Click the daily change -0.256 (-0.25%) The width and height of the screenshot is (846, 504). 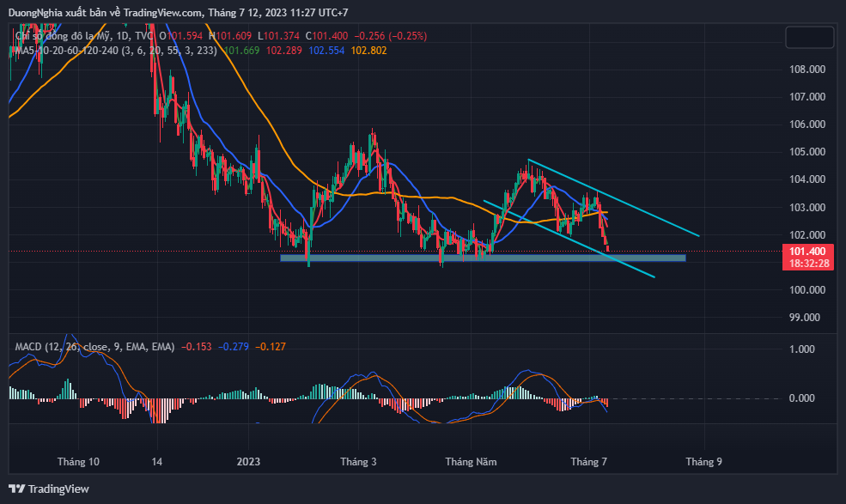coord(391,36)
